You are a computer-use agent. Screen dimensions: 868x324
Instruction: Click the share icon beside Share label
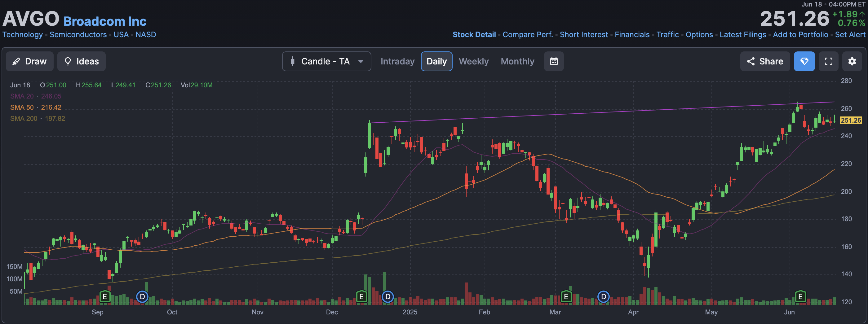pos(751,61)
